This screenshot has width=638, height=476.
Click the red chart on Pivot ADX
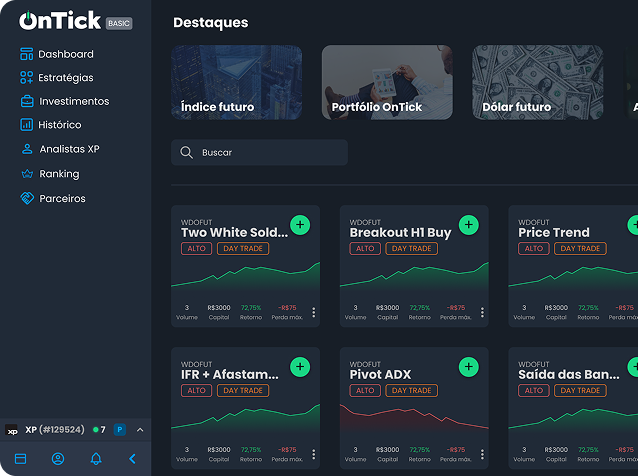tap(414, 418)
